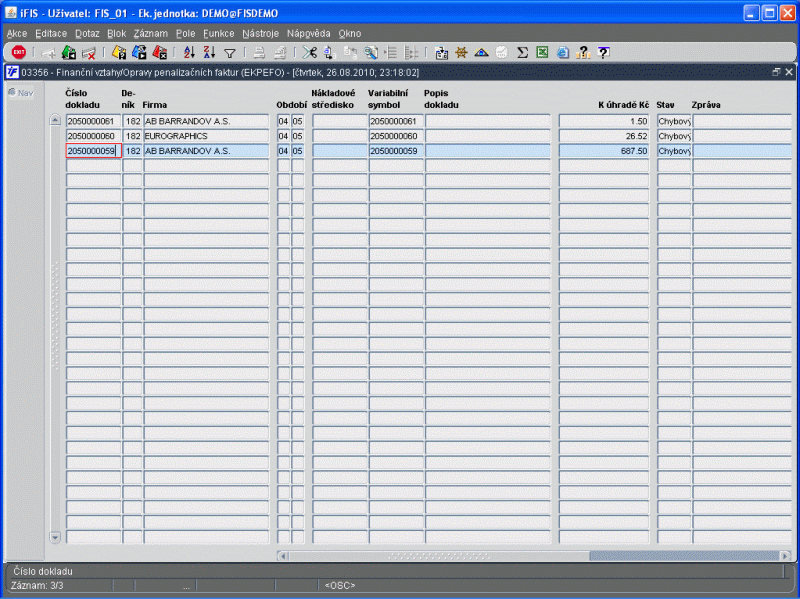Click document number field 2050000059
The height and width of the screenshot is (599, 800).
[93, 151]
